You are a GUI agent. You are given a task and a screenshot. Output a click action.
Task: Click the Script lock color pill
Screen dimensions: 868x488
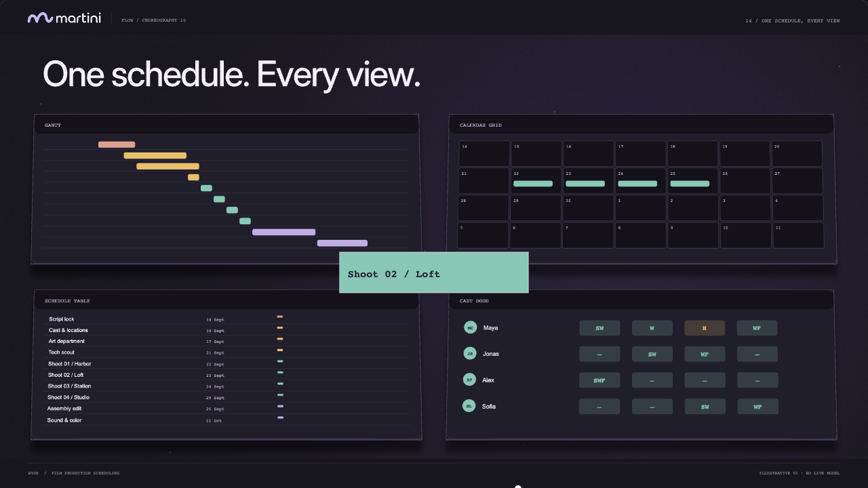[280, 317]
